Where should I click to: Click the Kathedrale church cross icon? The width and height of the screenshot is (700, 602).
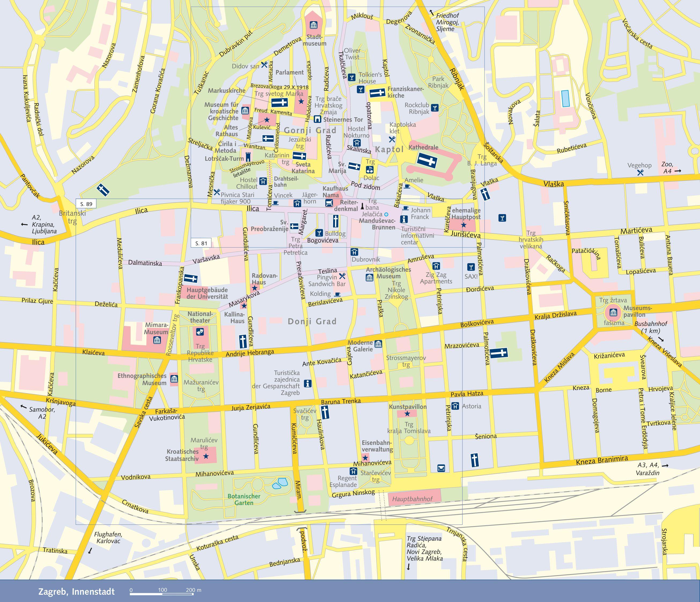(x=427, y=160)
